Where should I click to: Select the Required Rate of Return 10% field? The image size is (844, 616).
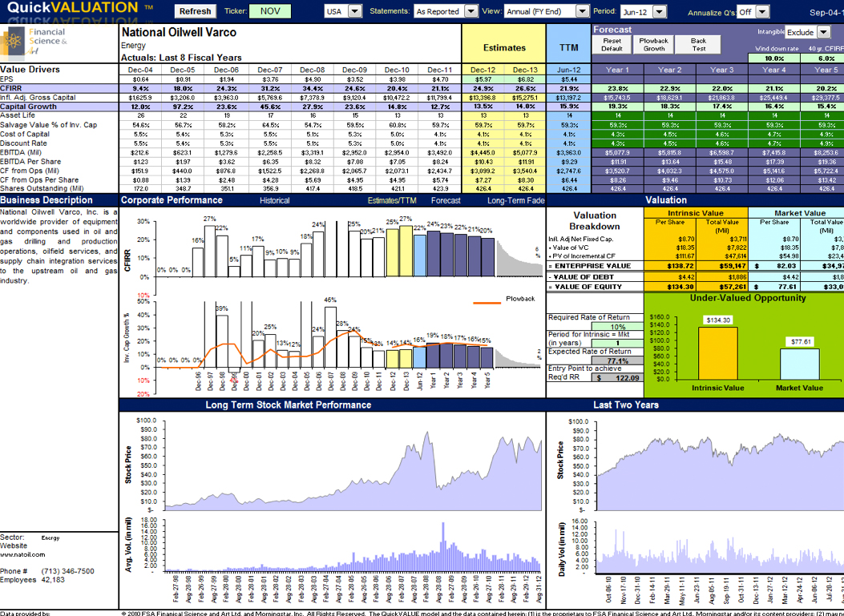[617, 327]
